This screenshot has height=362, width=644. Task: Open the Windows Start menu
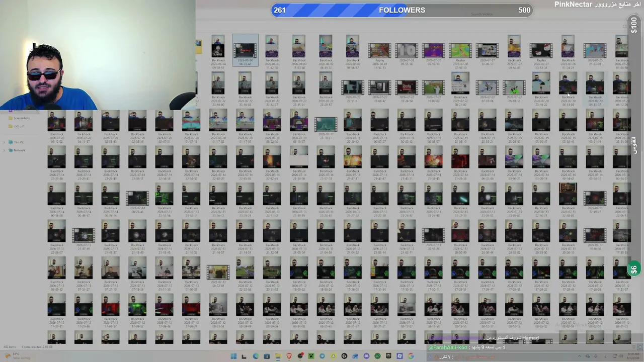point(233,356)
